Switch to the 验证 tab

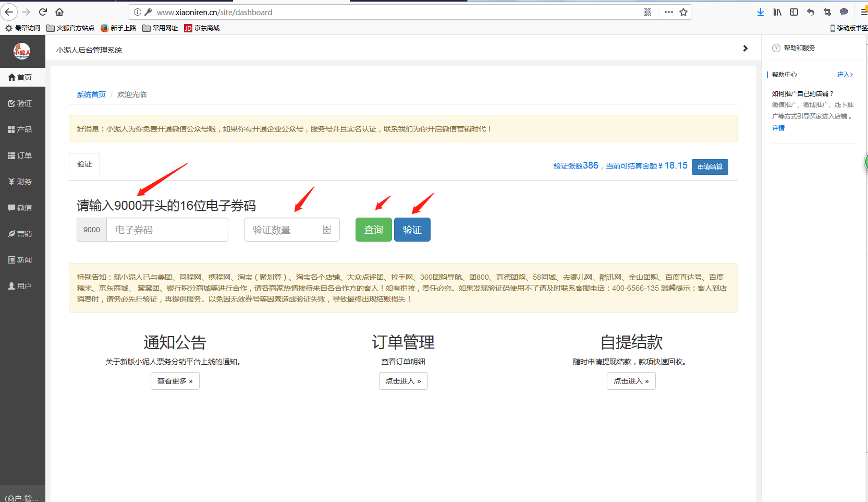pyautogui.click(x=84, y=164)
